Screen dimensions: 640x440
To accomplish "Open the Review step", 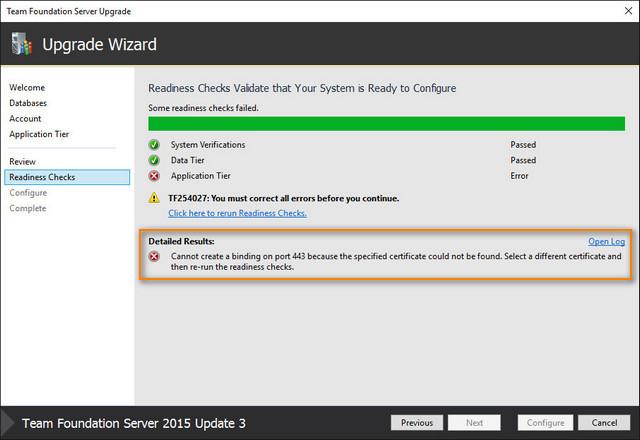I will click(x=22, y=161).
